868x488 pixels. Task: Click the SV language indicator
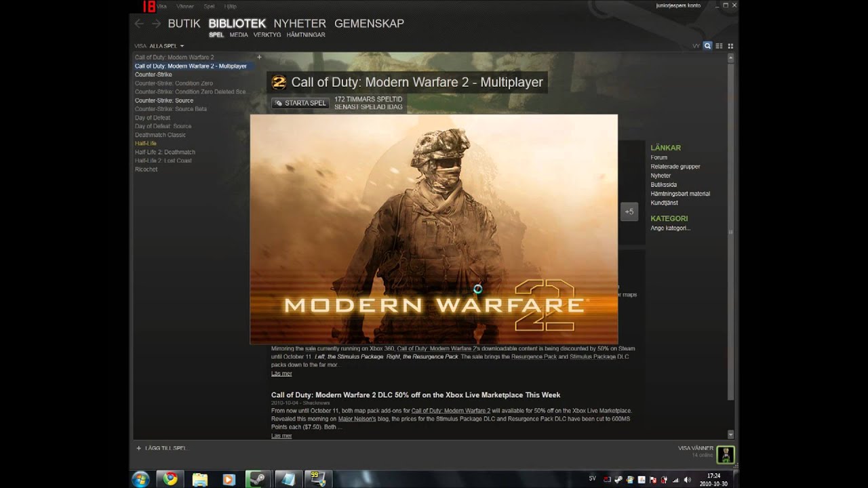[x=593, y=478]
